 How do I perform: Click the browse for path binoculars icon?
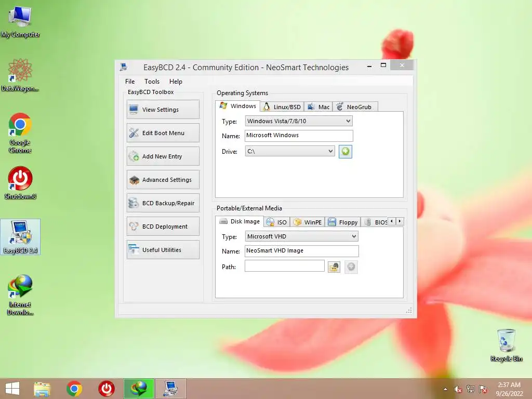[334, 267]
